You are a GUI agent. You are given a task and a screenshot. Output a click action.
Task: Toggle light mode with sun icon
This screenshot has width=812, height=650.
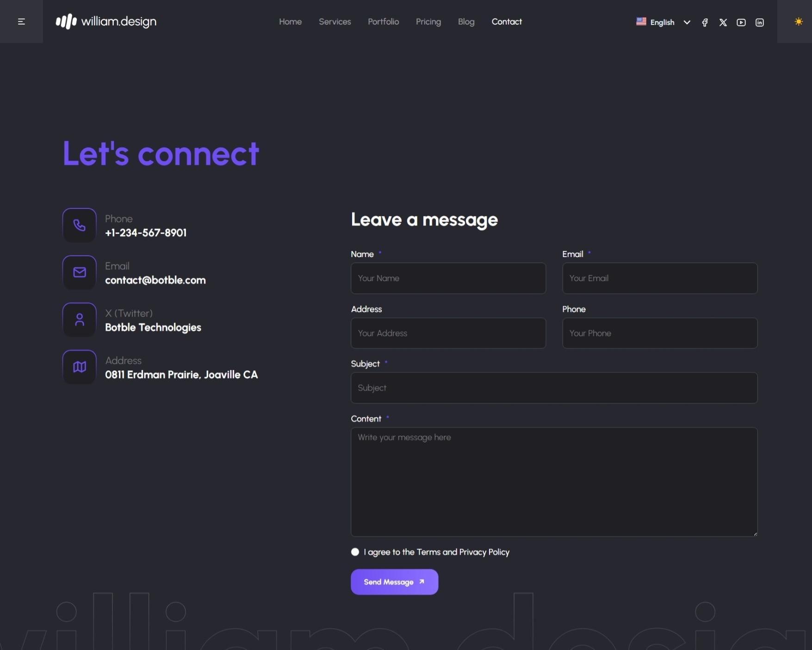tap(798, 22)
